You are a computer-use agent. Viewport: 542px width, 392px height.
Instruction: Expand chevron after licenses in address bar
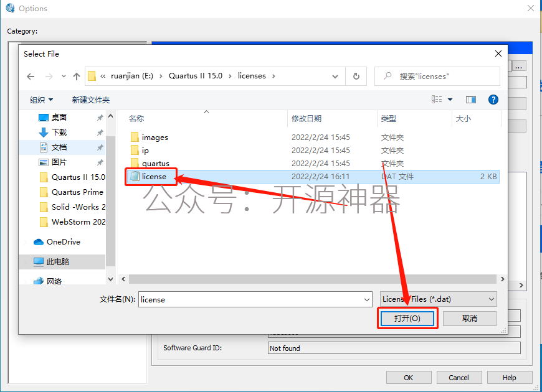pyautogui.click(x=273, y=76)
